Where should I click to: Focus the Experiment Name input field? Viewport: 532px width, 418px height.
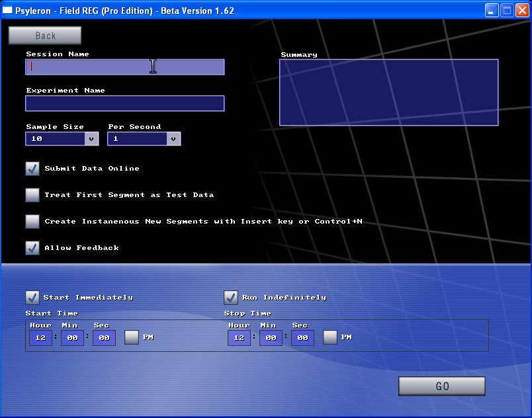coord(125,103)
